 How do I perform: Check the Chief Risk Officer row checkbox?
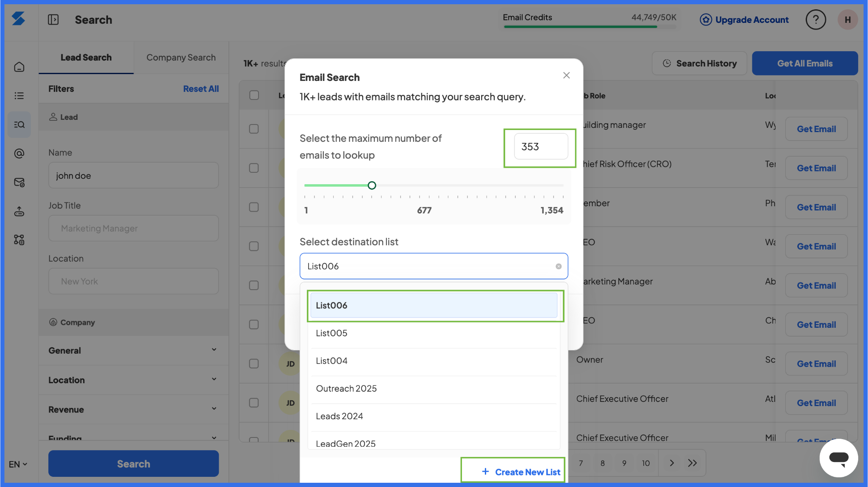254,168
